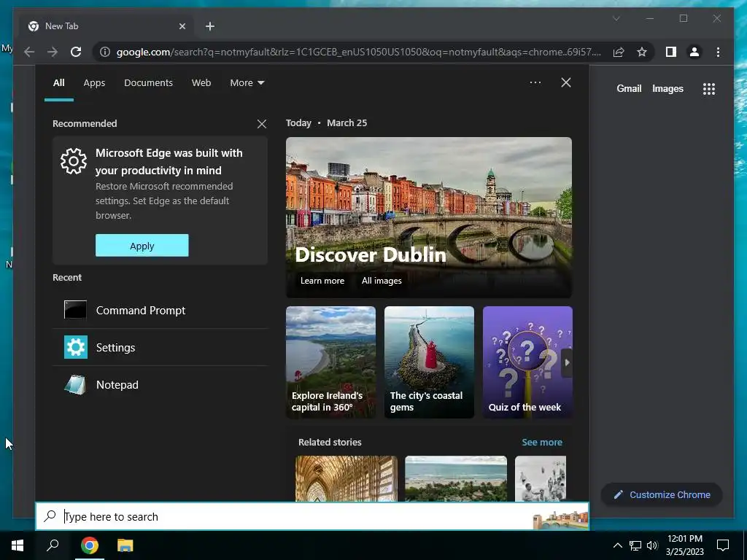Switch to the Web search tab
Image resolution: width=747 pixels, height=560 pixels.
[x=201, y=83]
